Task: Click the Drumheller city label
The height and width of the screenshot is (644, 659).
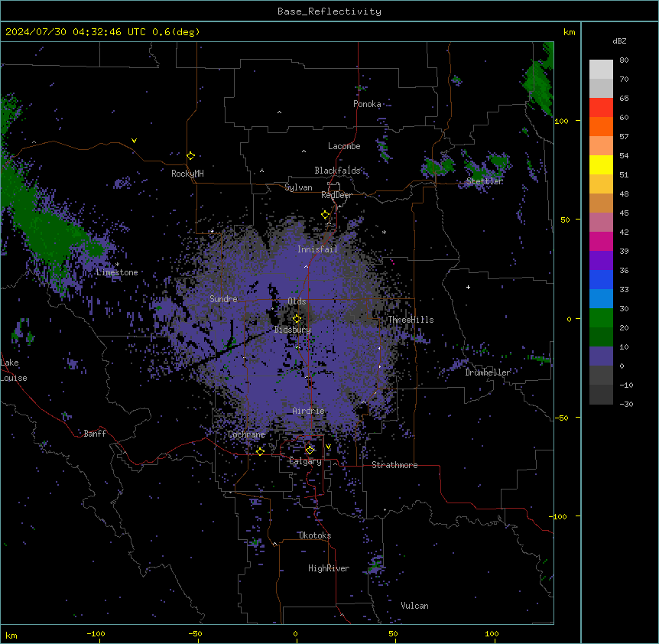Action: pyautogui.click(x=488, y=372)
